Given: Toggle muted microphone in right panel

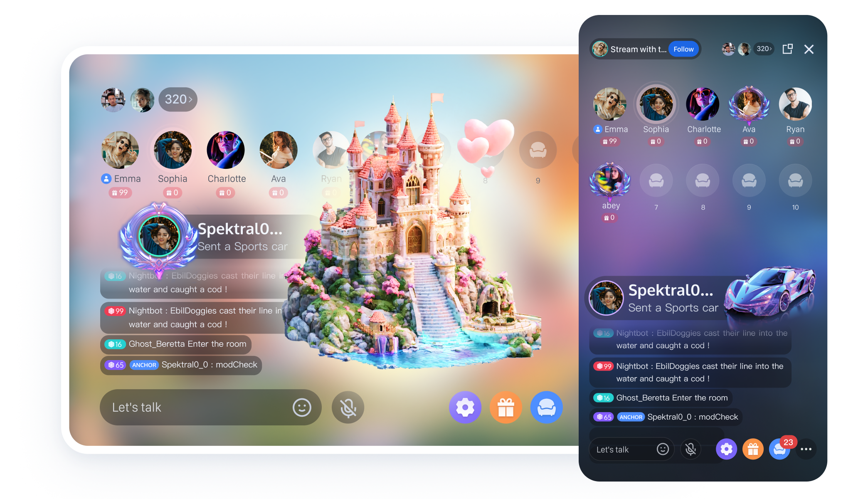Looking at the screenshot, I should [x=690, y=449].
